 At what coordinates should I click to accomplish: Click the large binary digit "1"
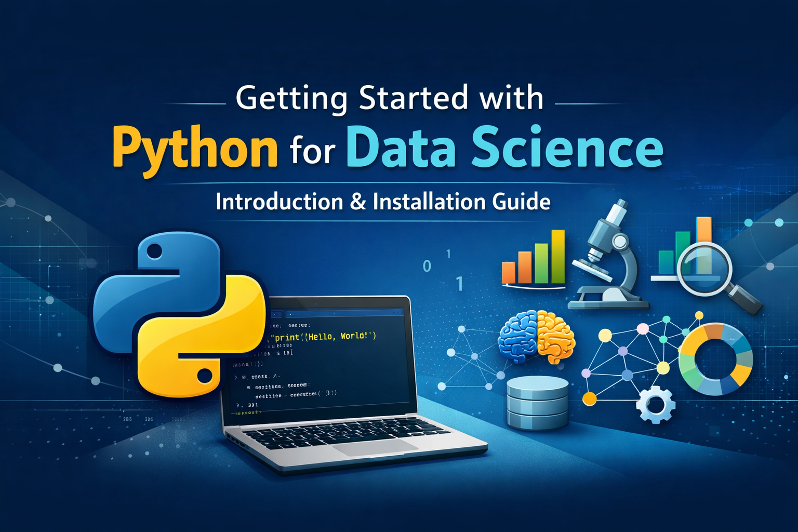tap(459, 284)
